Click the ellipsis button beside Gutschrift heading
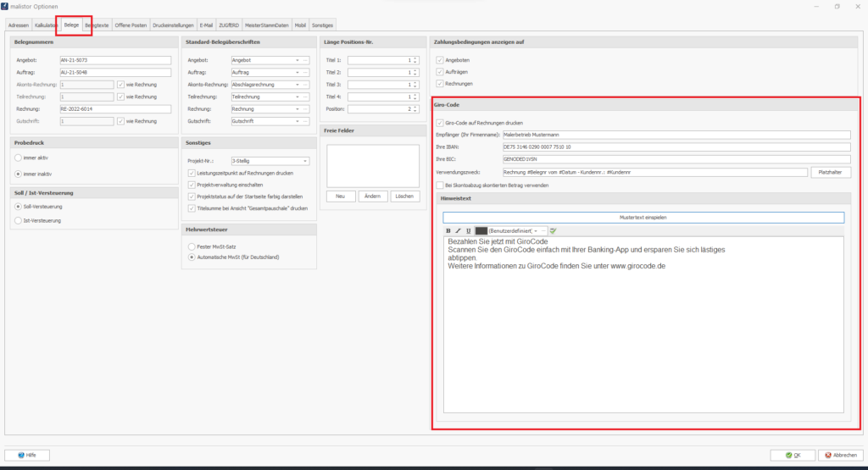 tap(306, 121)
